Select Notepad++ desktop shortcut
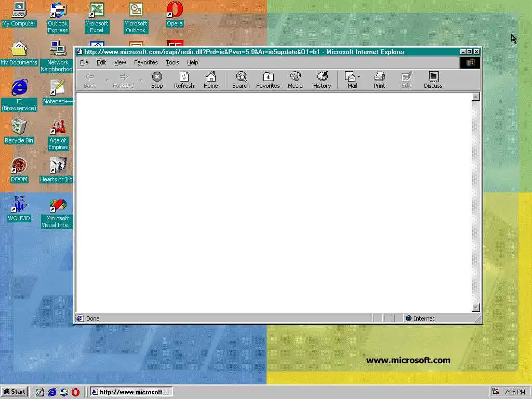The image size is (532, 399). tap(58, 92)
